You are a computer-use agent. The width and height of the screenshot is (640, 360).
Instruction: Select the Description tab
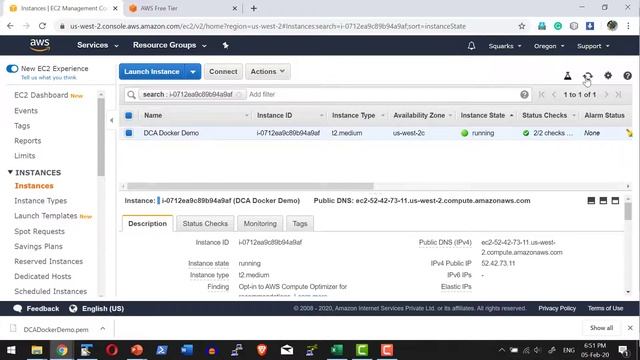pos(147,224)
